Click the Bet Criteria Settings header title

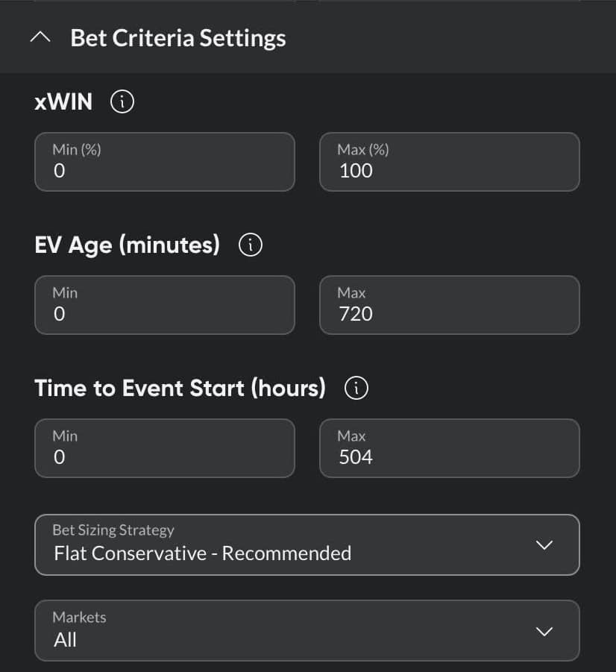click(178, 38)
